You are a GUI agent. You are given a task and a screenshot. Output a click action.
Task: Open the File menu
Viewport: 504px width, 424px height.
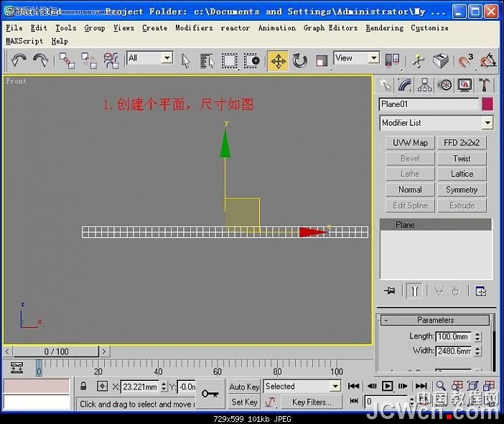click(x=14, y=28)
